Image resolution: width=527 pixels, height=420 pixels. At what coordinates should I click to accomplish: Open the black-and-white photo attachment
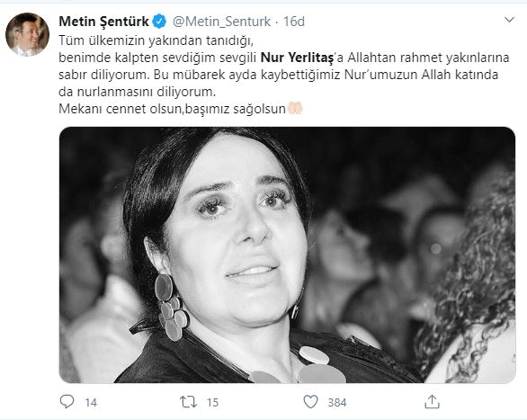[x=288, y=255]
